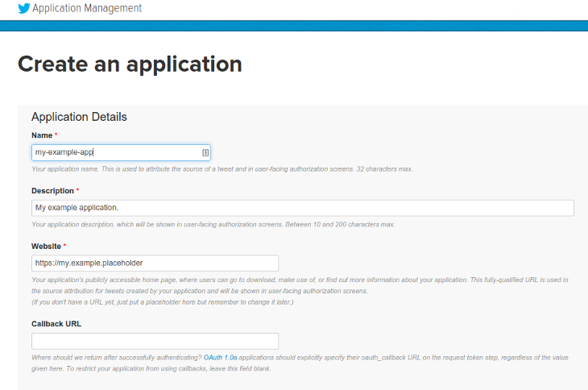Open the OAuth 1.0a link
Screen dimensions: 588x390
(220, 358)
